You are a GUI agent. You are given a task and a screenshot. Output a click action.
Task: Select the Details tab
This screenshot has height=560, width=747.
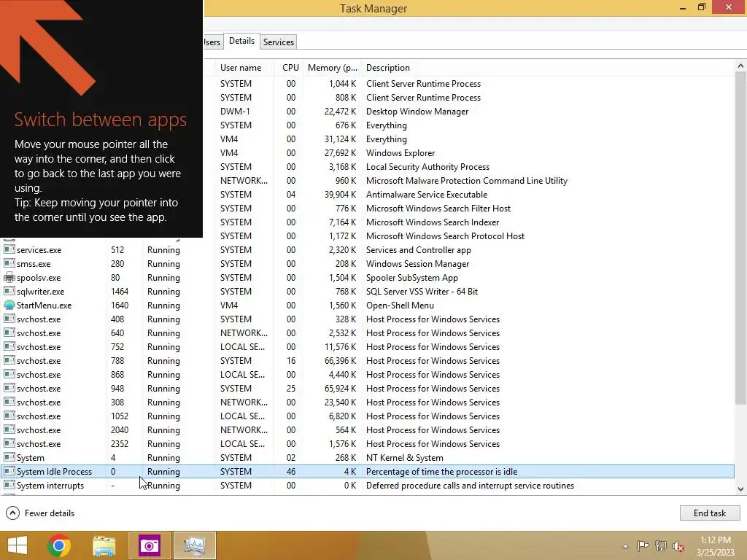tap(241, 41)
